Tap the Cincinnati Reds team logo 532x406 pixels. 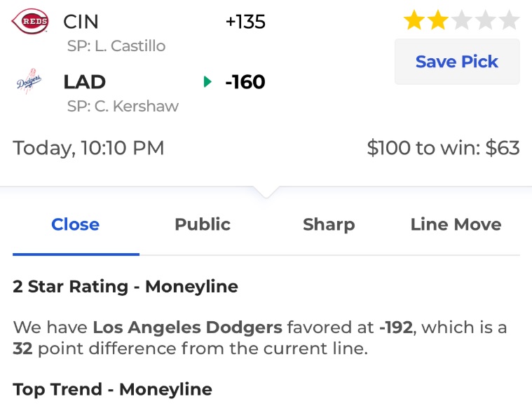click(x=30, y=21)
